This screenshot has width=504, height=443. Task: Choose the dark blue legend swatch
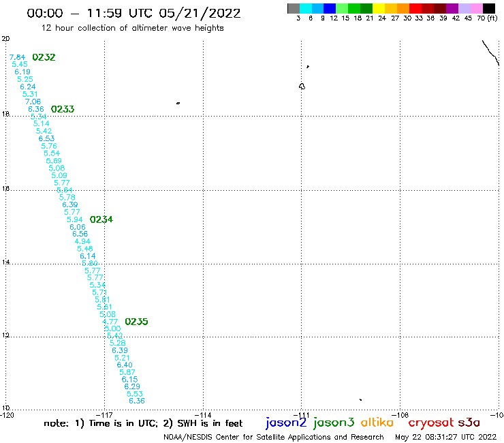pyautogui.click(x=330, y=8)
